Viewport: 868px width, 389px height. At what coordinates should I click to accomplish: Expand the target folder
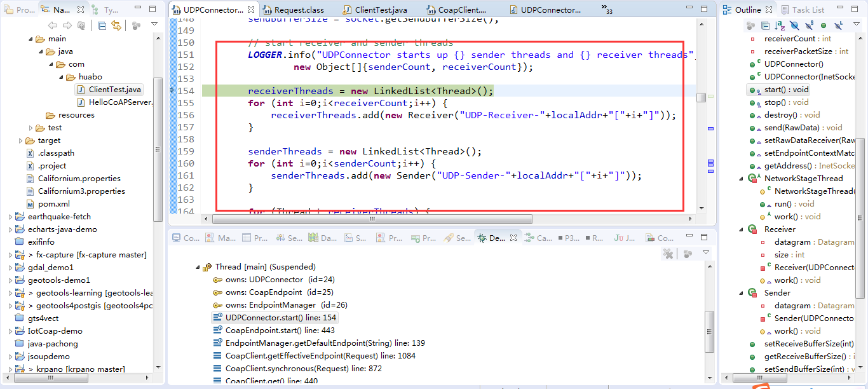click(x=21, y=140)
